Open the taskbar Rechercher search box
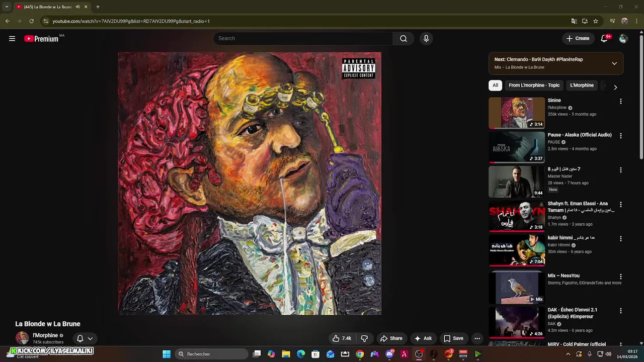 pos(212,354)
